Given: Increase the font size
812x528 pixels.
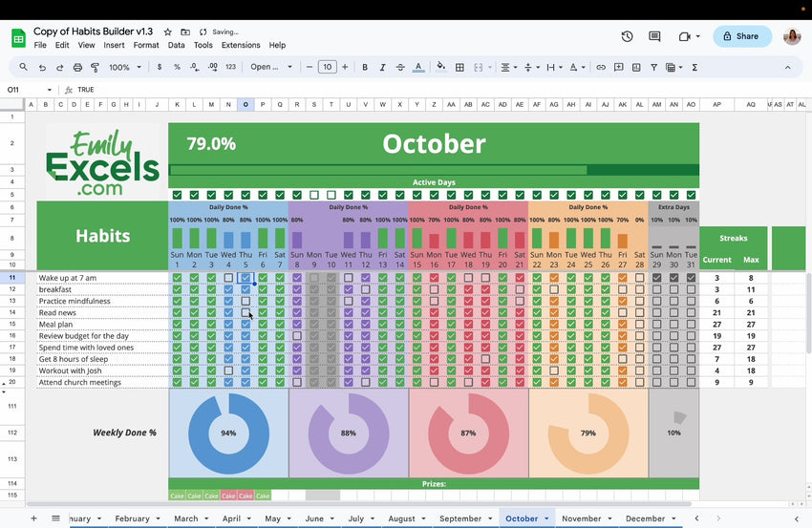Looking at the screenshot, I should point(345,67).
